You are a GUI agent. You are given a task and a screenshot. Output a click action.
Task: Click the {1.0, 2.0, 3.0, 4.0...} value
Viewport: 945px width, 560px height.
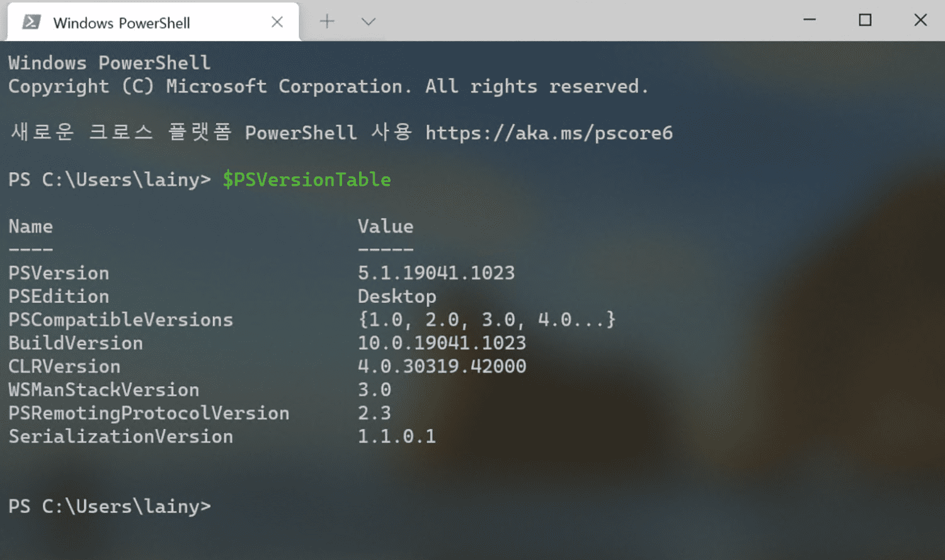coord(486,319)
